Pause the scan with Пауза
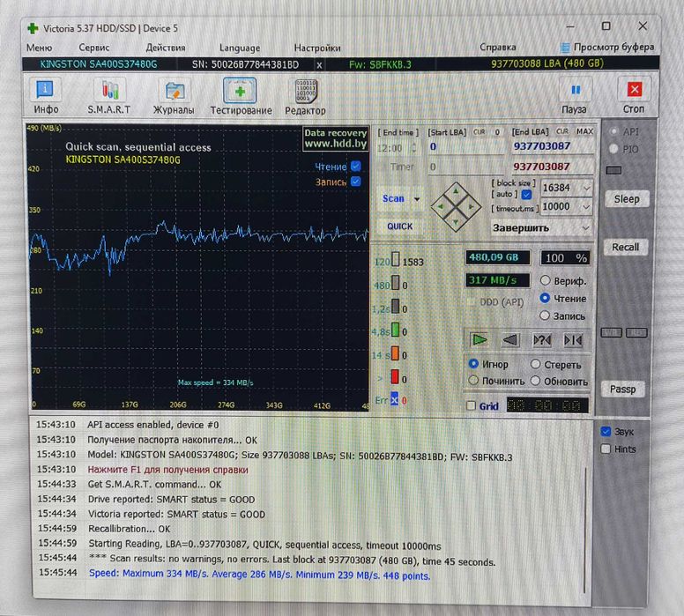This screenshot has height=616, width=684. (x=575, y=96)
